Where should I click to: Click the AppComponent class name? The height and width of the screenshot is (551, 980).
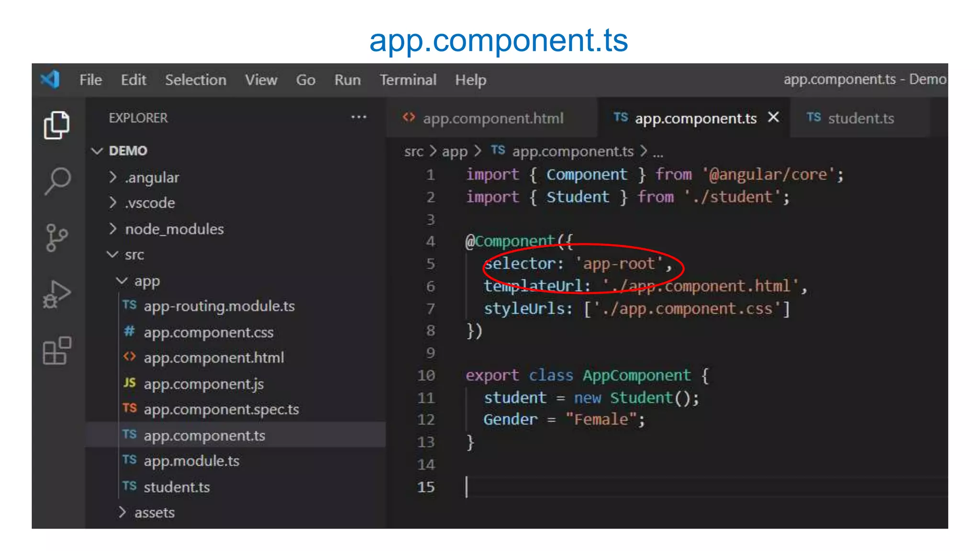tap(636, 375)
